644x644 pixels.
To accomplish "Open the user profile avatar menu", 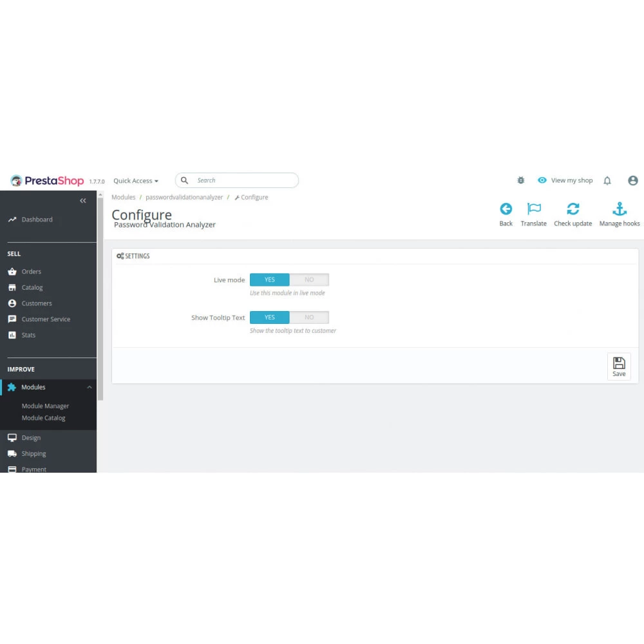I will tap(632, 180).
